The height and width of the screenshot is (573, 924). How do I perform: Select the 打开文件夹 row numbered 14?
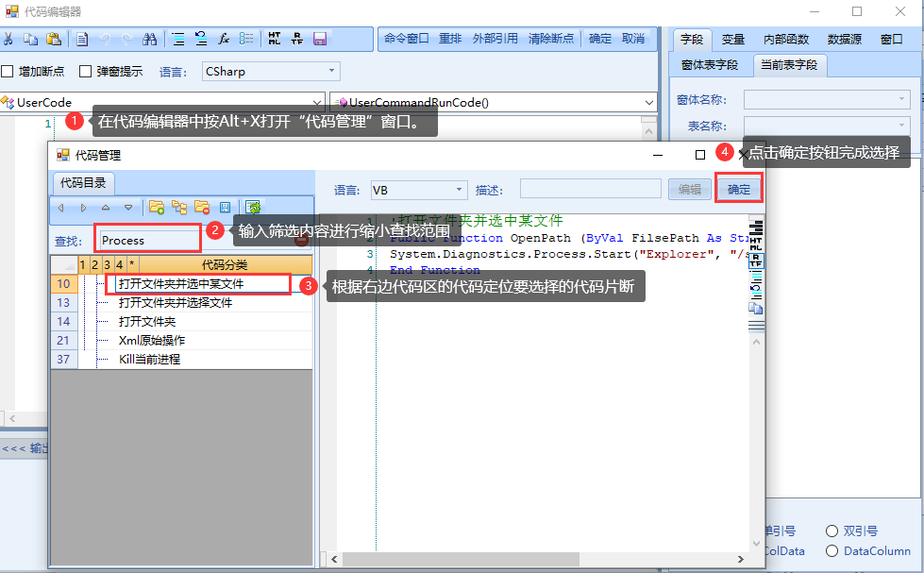(182, 321)
